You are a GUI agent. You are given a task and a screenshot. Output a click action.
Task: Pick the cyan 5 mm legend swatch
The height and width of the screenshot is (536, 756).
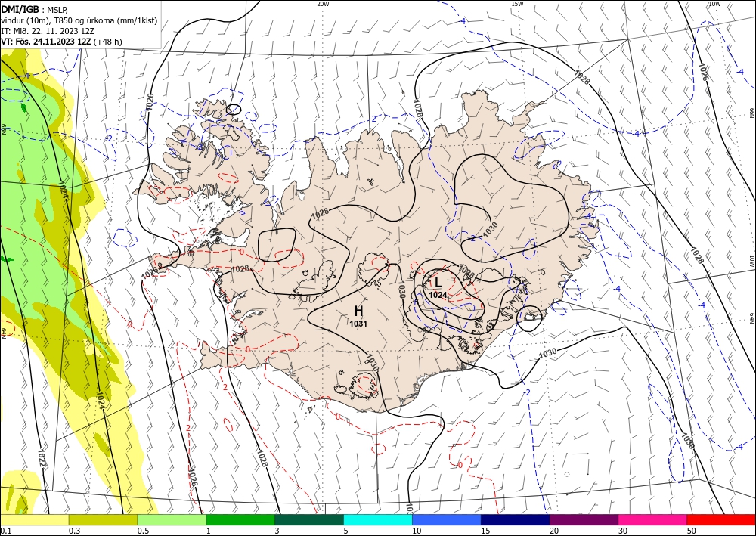[x=378, y=520]
